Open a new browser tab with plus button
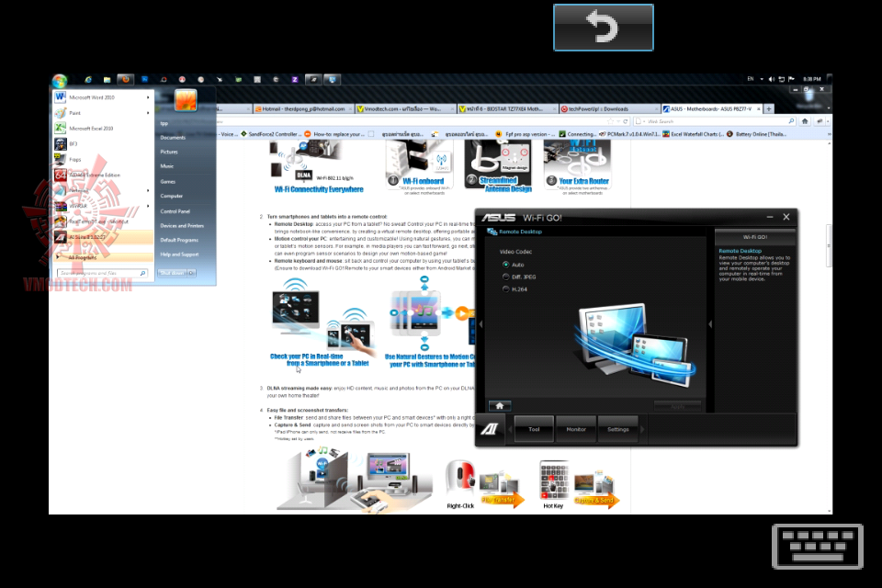Image resolution: width=882 pixels, height=588 pixels. pyautogui.click(x=769, y=108)
